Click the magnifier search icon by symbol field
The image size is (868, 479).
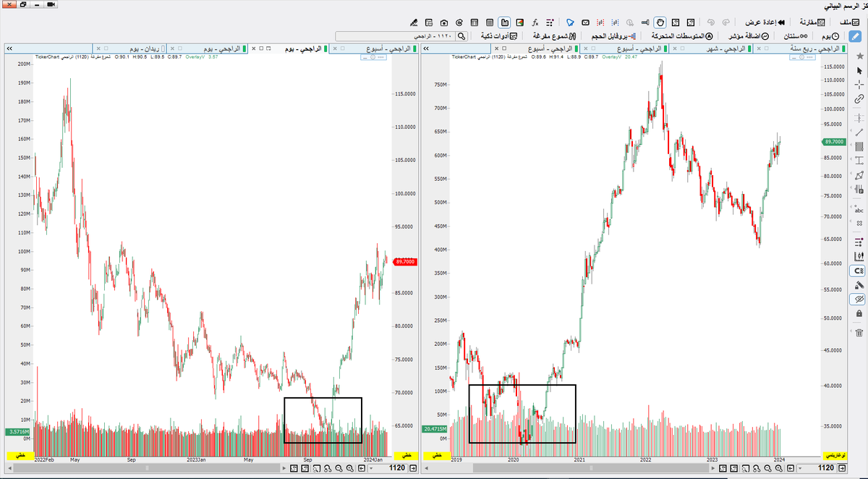[461, 36]
